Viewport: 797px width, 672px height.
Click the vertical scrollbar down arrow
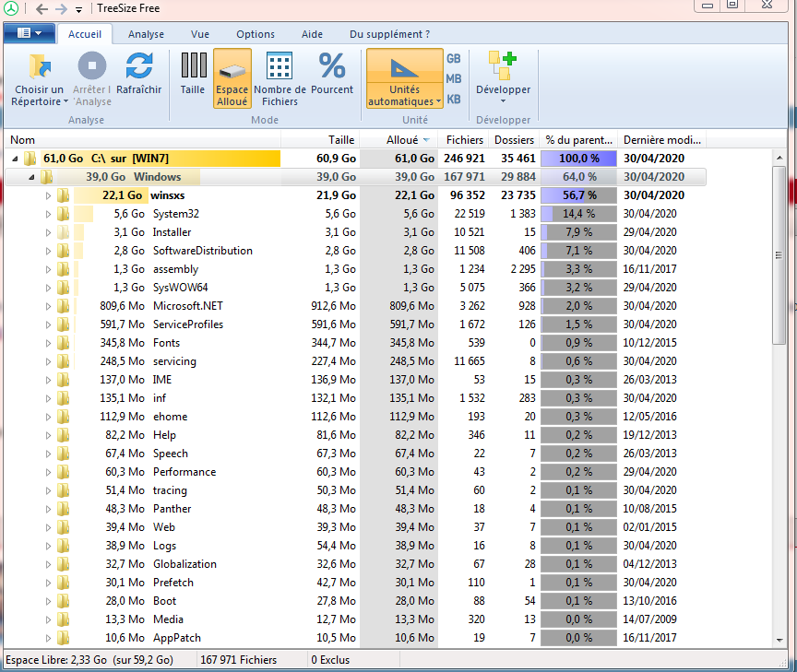pyautogui.click(x=779, y=641)
